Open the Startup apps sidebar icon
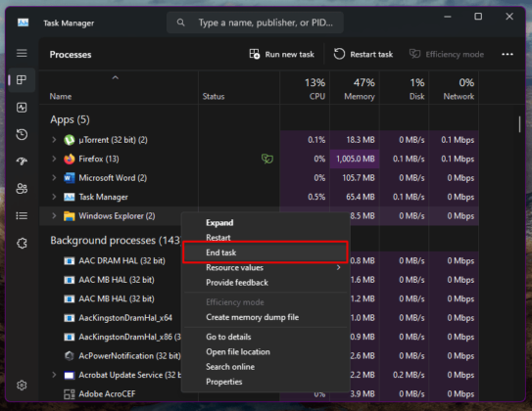Viewport: 532px width, 411px height. coord(22,161)
